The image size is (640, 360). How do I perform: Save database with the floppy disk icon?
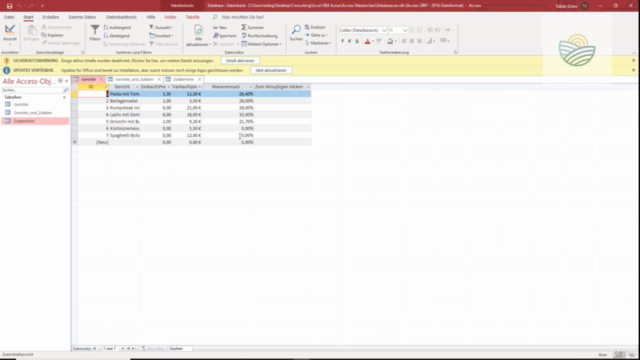(x=9, y=6)
